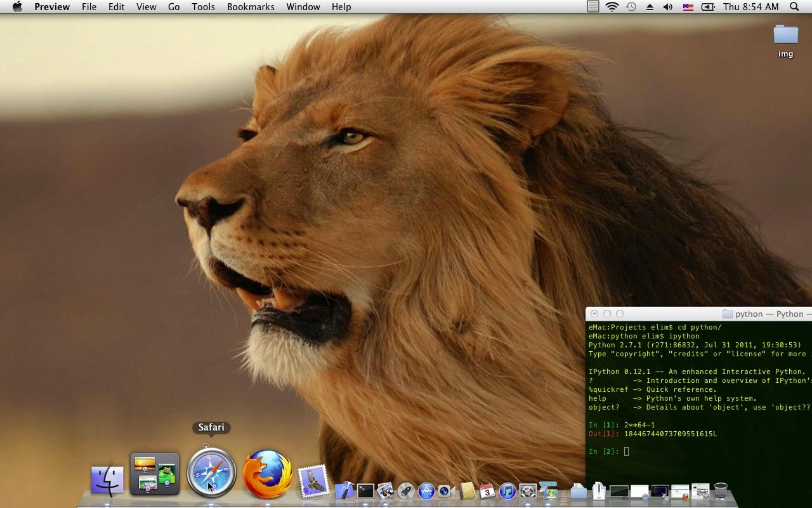Zoom the python Terminal window
The image size is (812, 508).
coord(620,314)
